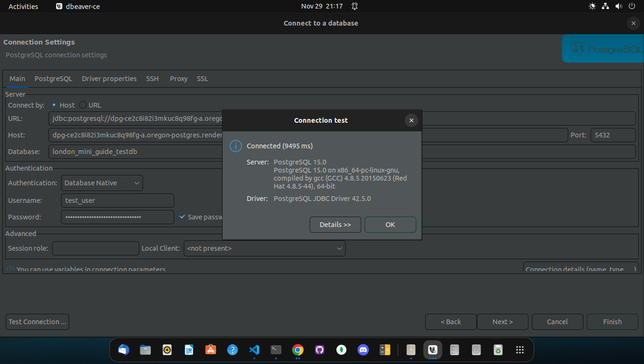The image size is (644, 364).
Task: Click the Port input field
Action: click(x=612, y=135)
